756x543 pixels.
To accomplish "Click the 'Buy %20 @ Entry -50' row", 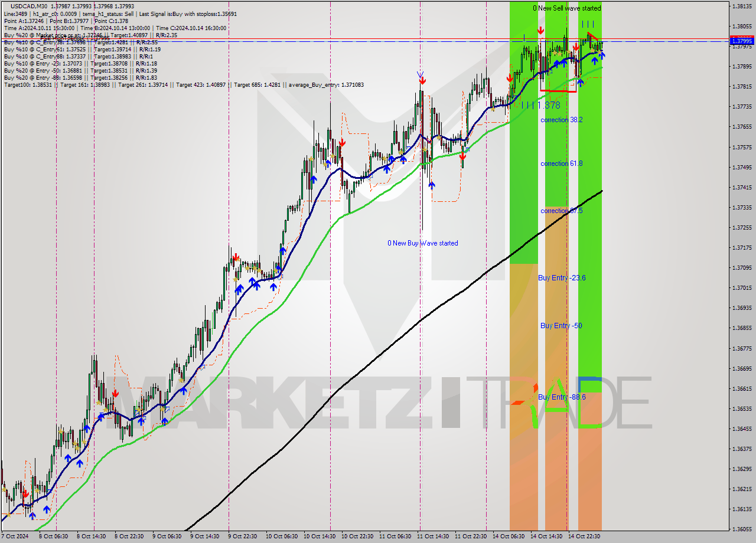I will [x=80, y=71].
